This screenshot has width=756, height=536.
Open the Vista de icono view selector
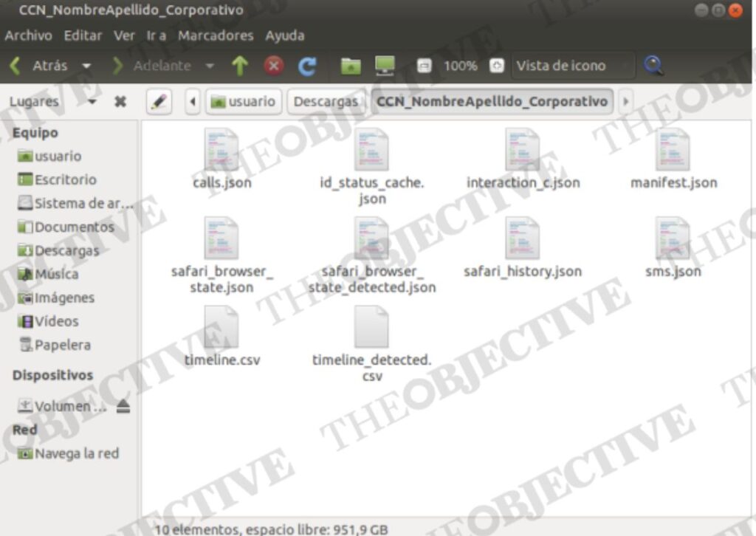click(x=571, y=66)
